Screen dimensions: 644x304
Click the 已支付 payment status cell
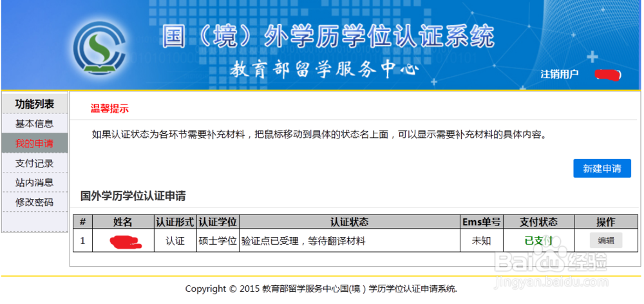coord(538,241)
